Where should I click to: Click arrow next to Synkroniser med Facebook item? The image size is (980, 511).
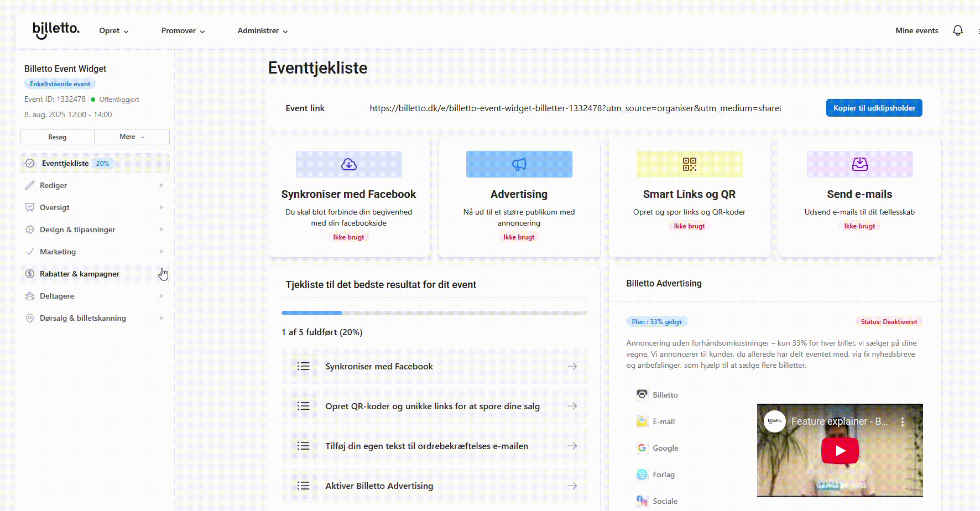click(x=572, y=366)
